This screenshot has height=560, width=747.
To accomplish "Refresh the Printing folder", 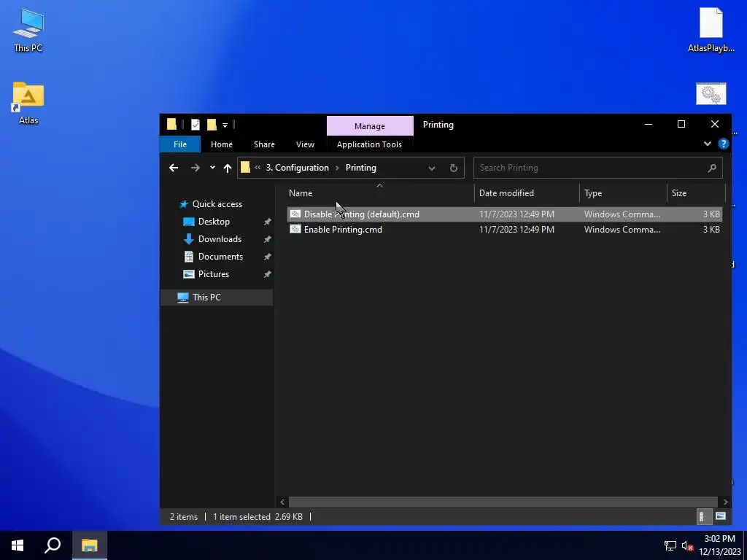I will [454, 168].
